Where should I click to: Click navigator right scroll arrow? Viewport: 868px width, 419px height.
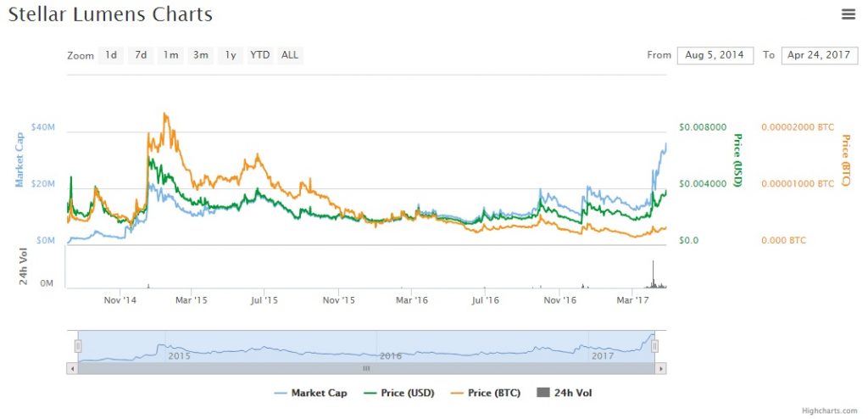661,369
